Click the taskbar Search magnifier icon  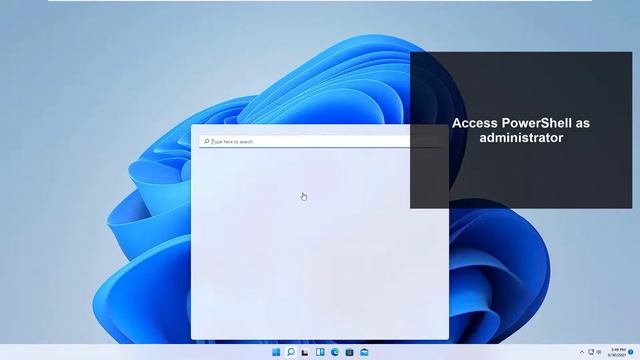coord(291,352)
